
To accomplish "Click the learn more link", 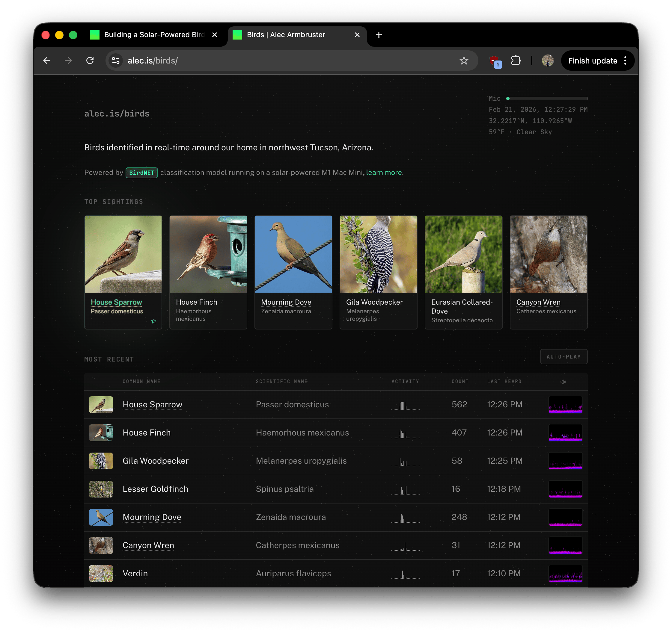I will point(384,173).
